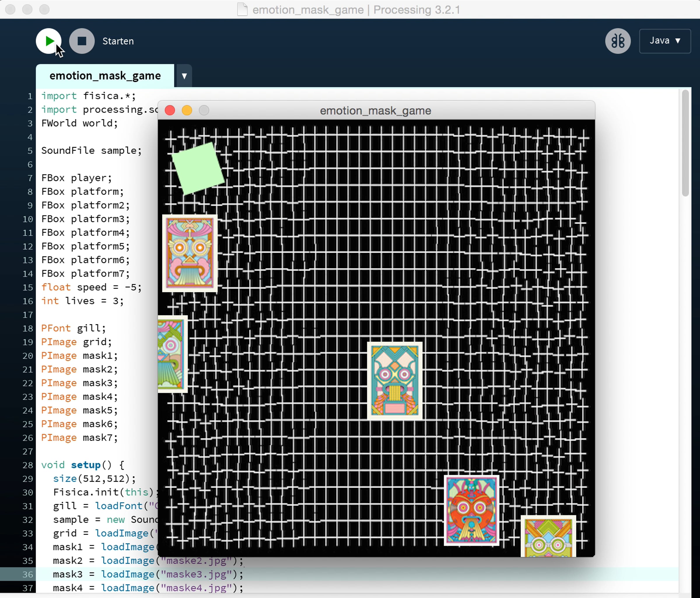Click the pink owl mask card
This screenshot has height=598, width=700.
(190, 253)
